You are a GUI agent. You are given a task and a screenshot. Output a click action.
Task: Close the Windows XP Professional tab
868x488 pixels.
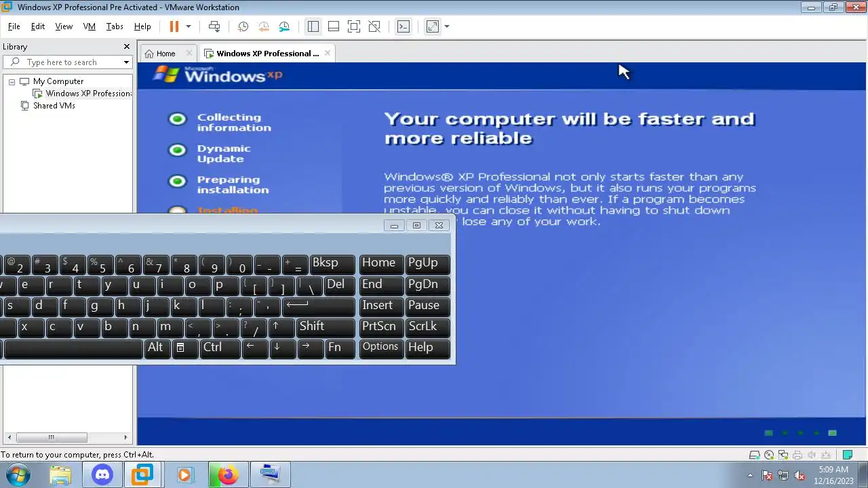328,53
